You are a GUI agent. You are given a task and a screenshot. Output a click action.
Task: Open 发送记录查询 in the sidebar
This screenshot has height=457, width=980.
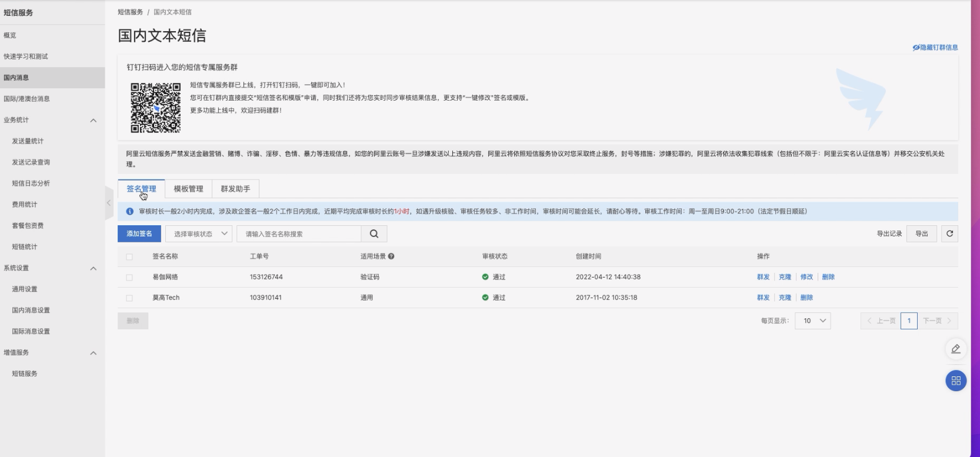52,162
